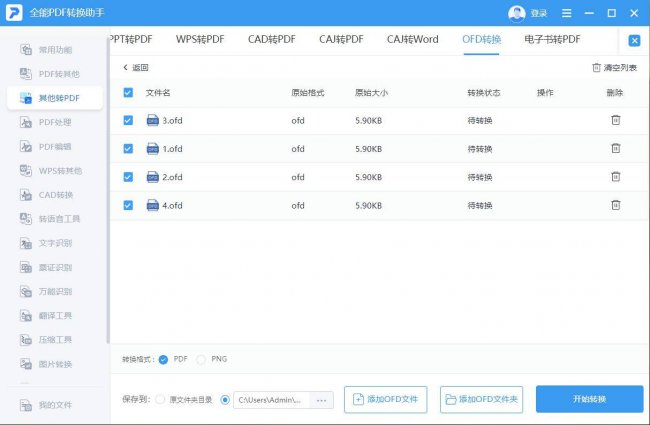Uncheck the 3.ofd file checkbox
Image resolution: width=650 pixels, height=425 pixels.
[x=128, y=120]
